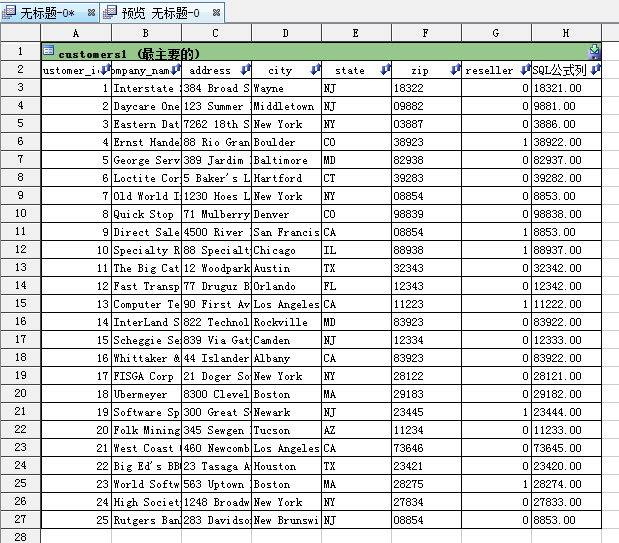Select column C header
The image size is (619, 543).
216,33
